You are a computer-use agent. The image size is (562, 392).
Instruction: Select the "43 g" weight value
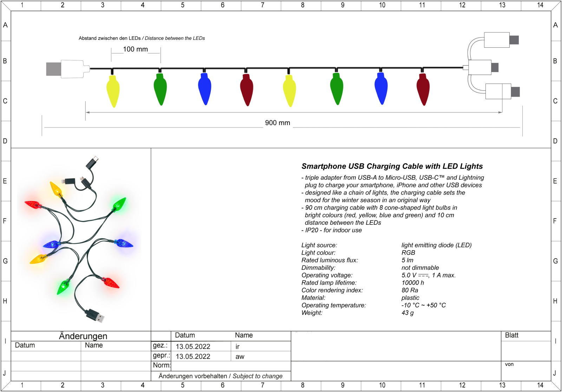(407, 313)
